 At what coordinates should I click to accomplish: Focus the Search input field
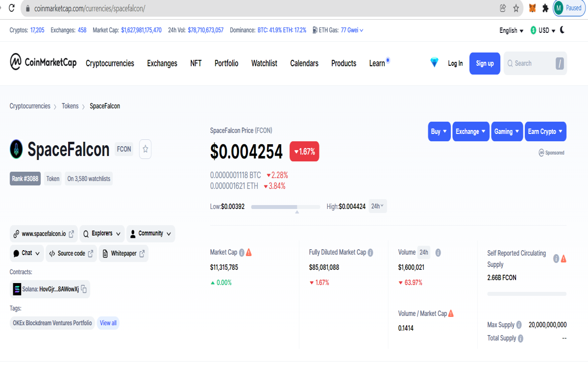(535, 63)
